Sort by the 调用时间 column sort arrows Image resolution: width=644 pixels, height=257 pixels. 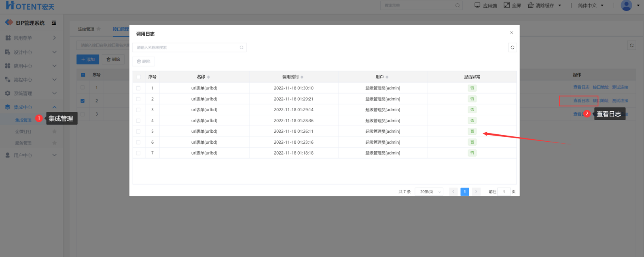pos(302,77)
